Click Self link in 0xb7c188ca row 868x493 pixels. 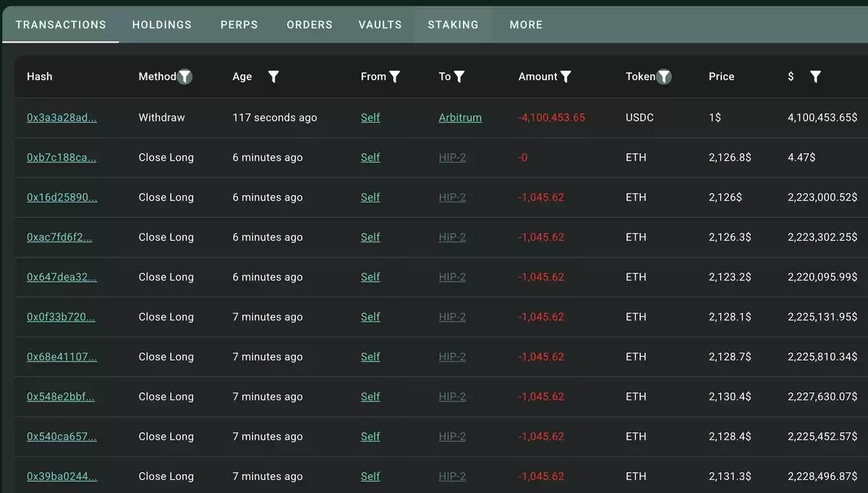(370, 158)
